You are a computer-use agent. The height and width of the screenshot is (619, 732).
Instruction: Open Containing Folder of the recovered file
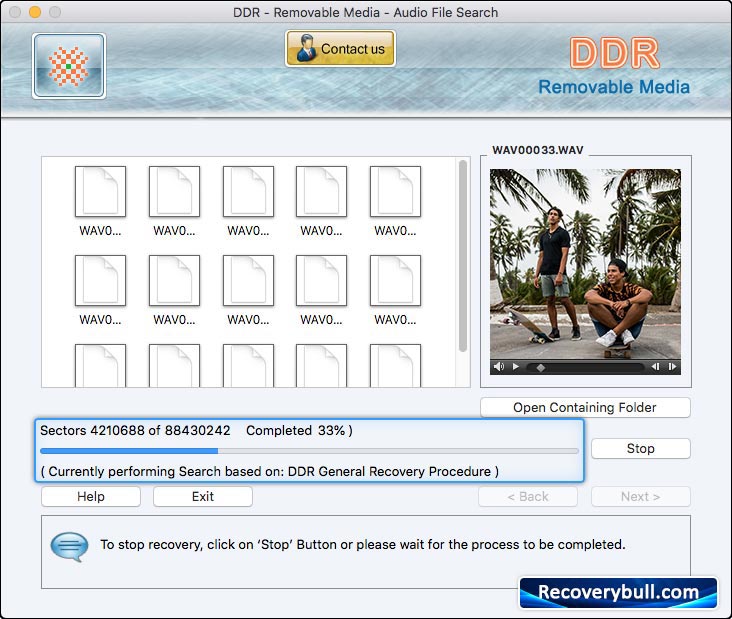[x=585, y=408]
